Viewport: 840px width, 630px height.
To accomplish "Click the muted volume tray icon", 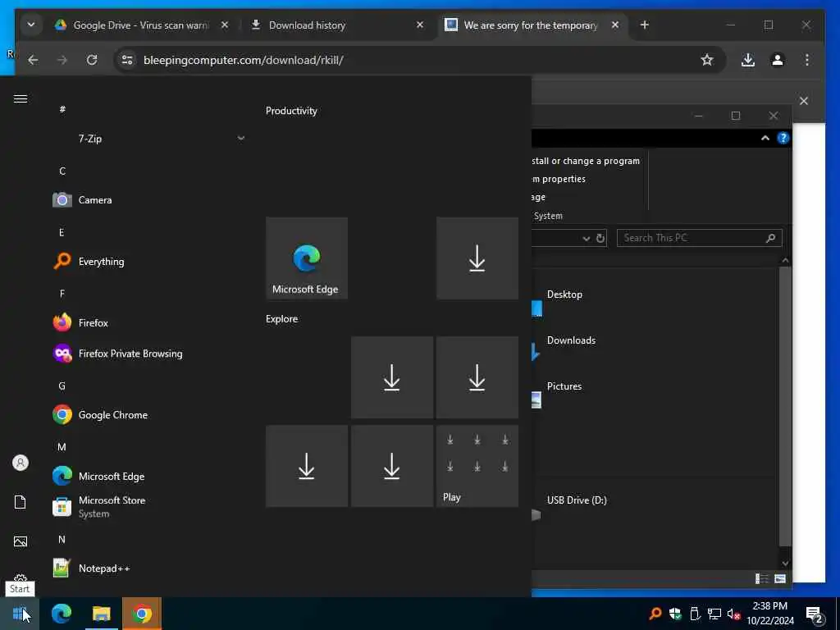I will 733,614.
